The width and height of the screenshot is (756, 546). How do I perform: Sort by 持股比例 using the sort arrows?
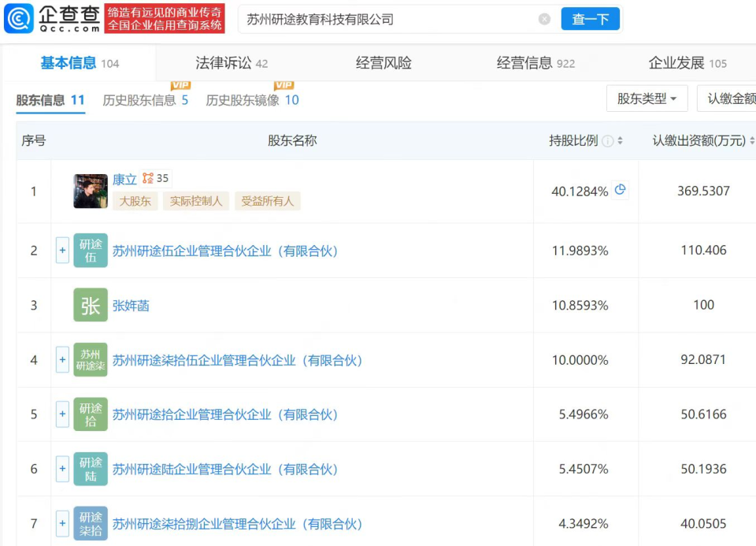tap(620, 140)
